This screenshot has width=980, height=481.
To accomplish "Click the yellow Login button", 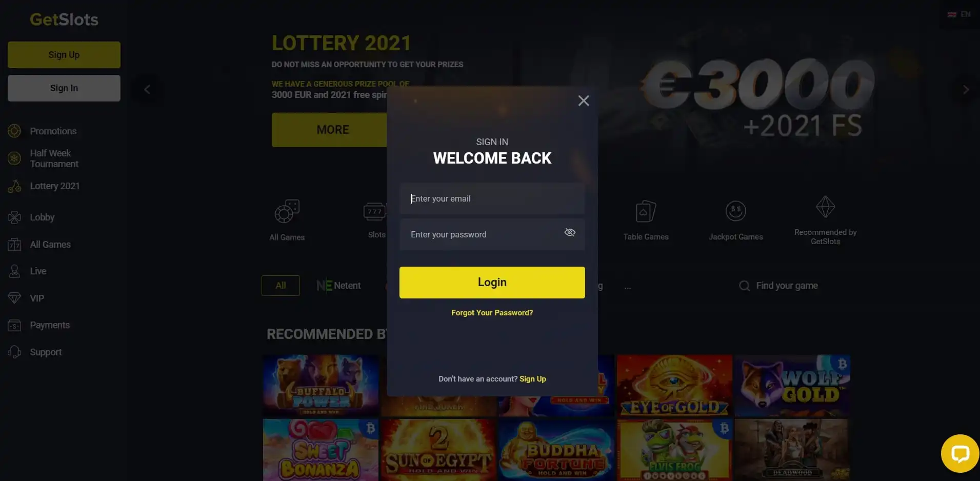I will tap(492, 283).
